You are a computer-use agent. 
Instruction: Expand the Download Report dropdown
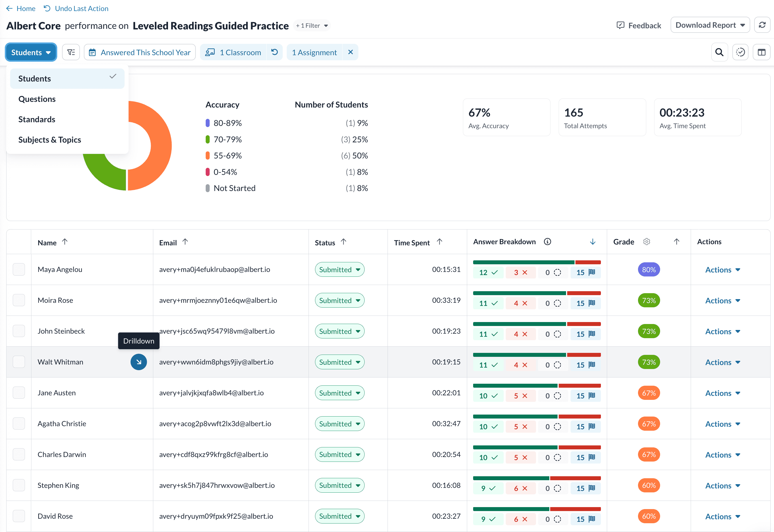click(x=710, y=25)
